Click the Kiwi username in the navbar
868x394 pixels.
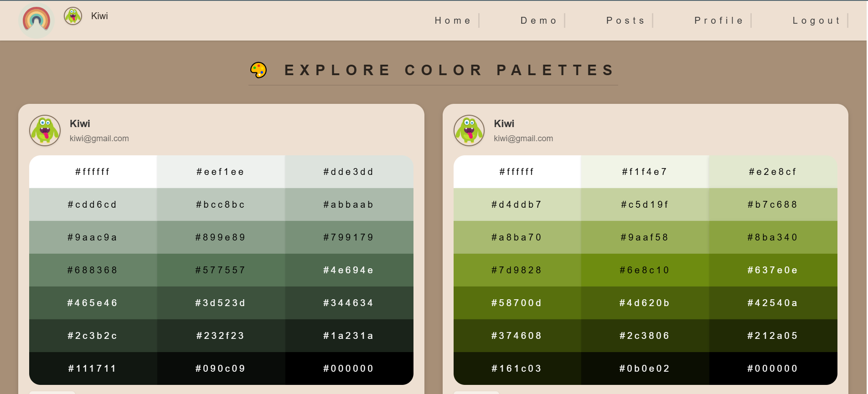pyautogui.click(x=99, y=16)
